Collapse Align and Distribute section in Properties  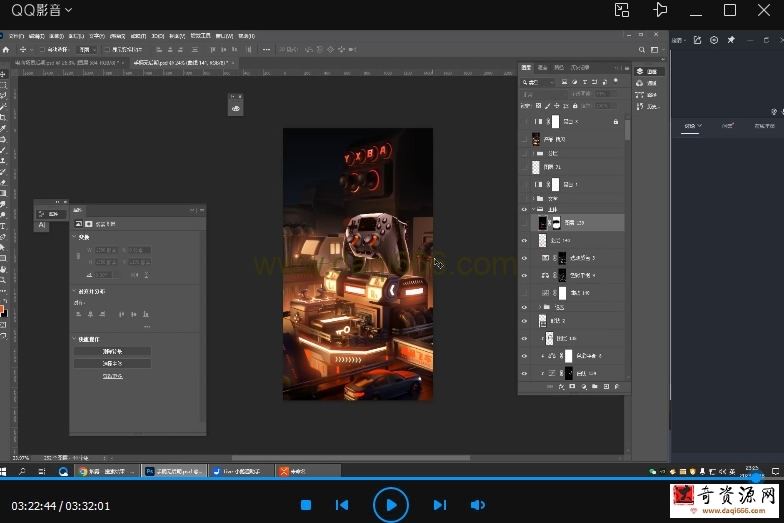click(x=74, y=291)
